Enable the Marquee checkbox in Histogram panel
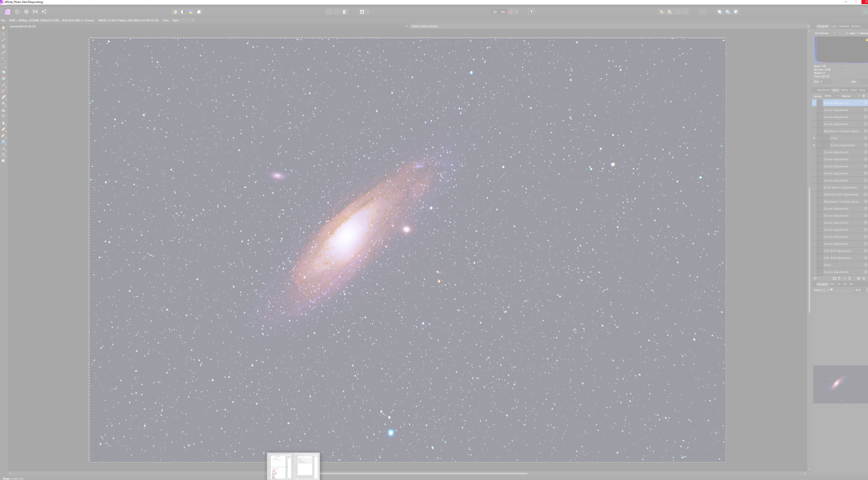Screen dimensions: 868x480 858,34
